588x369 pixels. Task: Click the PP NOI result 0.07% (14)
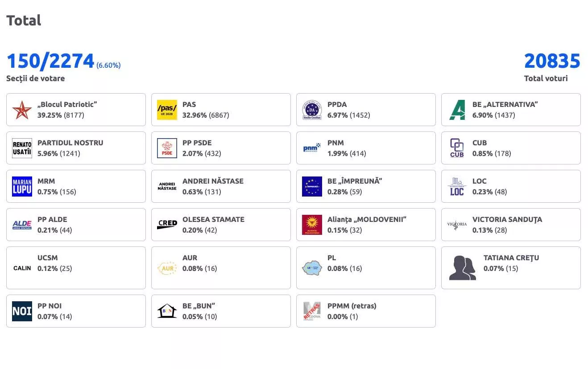click(55, 316)
